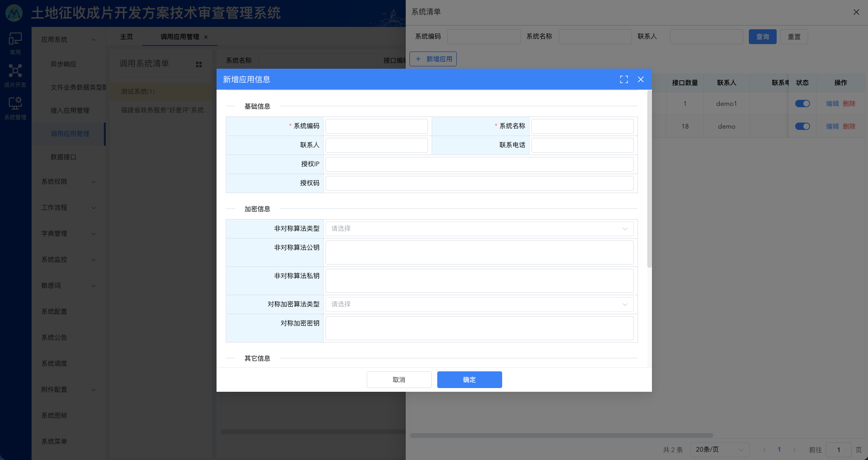Image resolution: width=868 pixels, height=460 pixels.
Task: Turn off the demo row status switch
Action: [802, 126]
